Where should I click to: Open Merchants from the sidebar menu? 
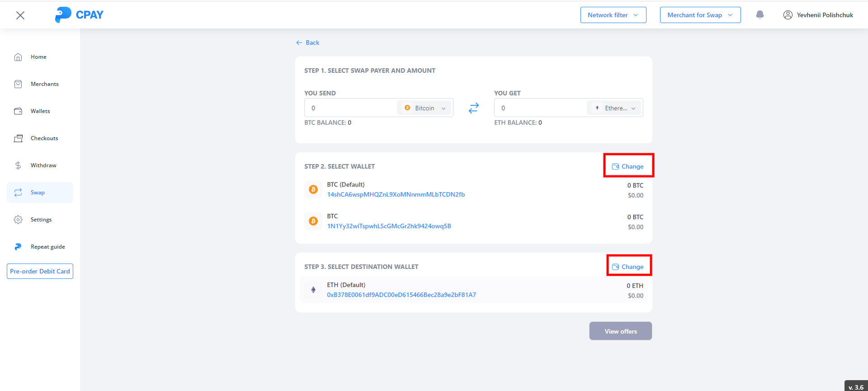[44, 84]
